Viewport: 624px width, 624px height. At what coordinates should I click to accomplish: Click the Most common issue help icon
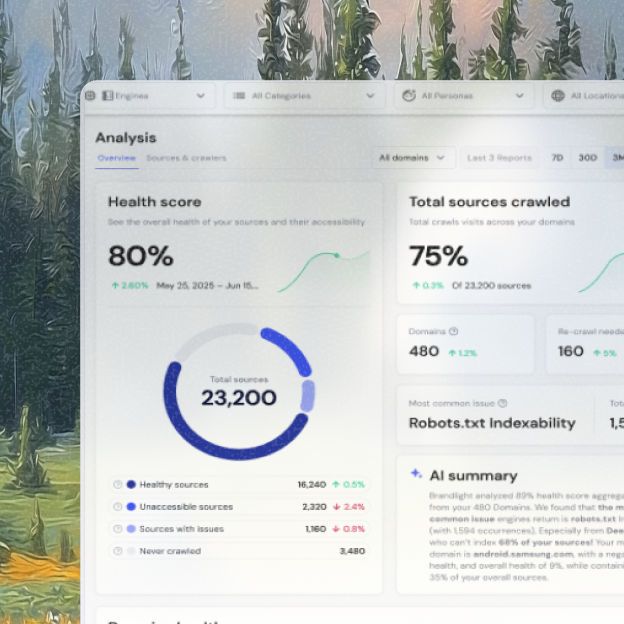pos(503,403)
